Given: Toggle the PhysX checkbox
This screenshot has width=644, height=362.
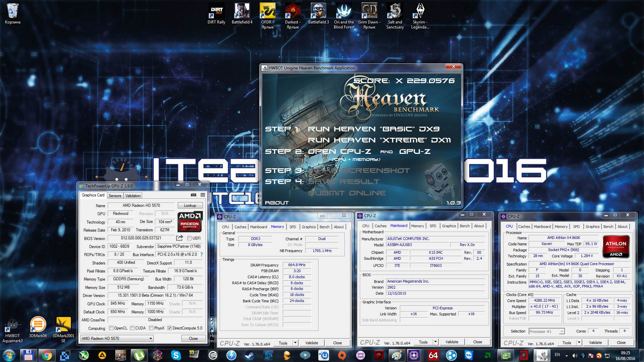Looking at the screenshot, I should point(151,328).
